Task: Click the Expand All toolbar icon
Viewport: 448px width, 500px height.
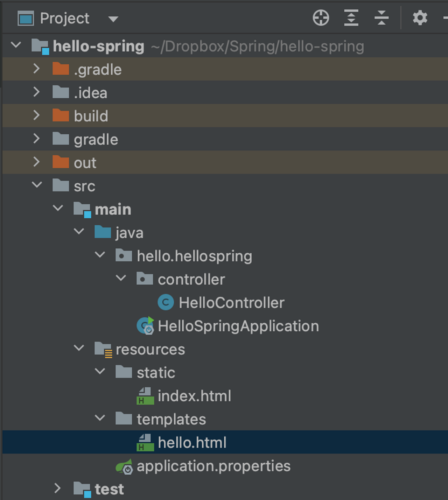Action: click(x=351, y=18)
